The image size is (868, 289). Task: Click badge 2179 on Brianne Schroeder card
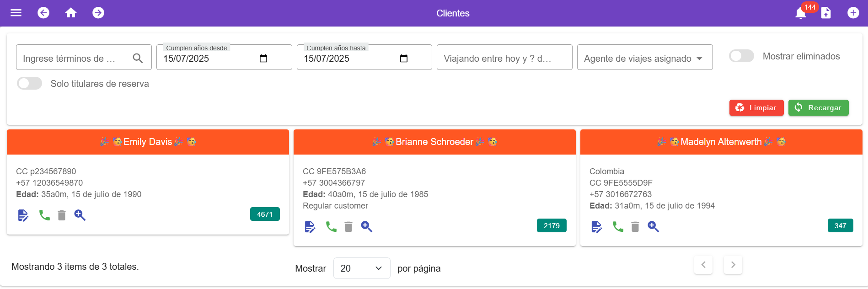tap(551, 225)
